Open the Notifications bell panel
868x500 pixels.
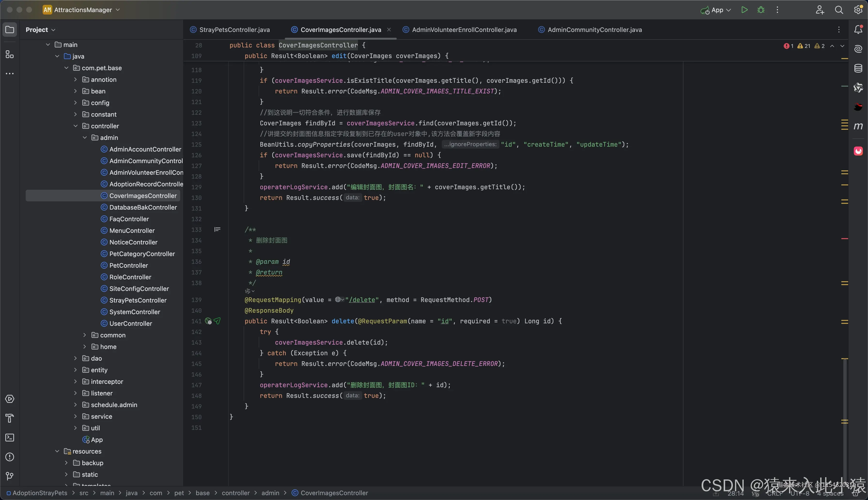(858, 30)
